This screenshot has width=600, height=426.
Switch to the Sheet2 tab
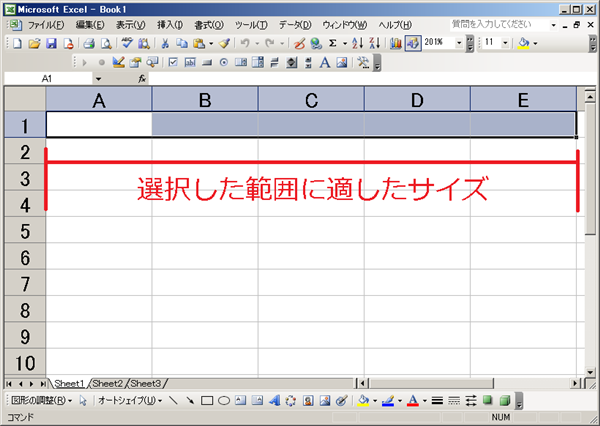pos(108,383)
